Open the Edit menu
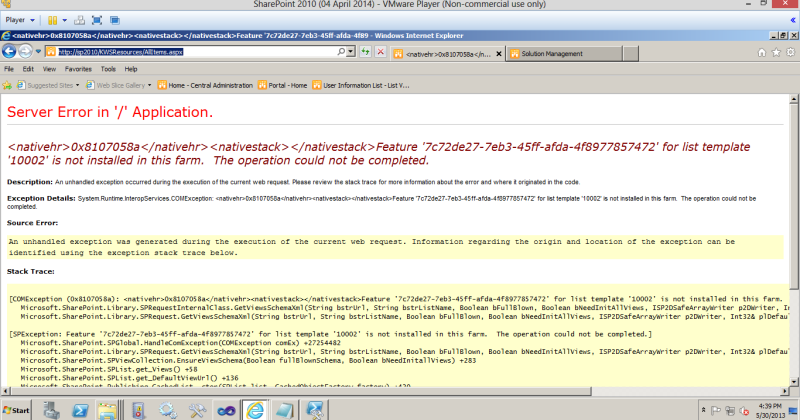 click(x=28, y=69)
